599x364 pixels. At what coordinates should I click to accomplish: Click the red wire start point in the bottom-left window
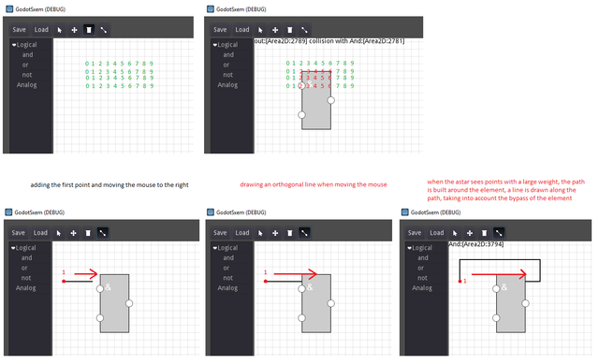(64, 282)
